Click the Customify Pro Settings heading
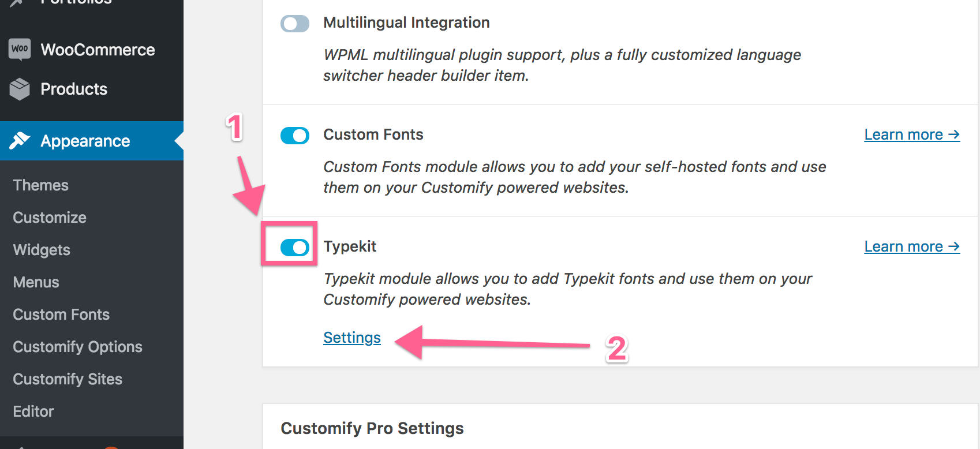 (372, 428)
